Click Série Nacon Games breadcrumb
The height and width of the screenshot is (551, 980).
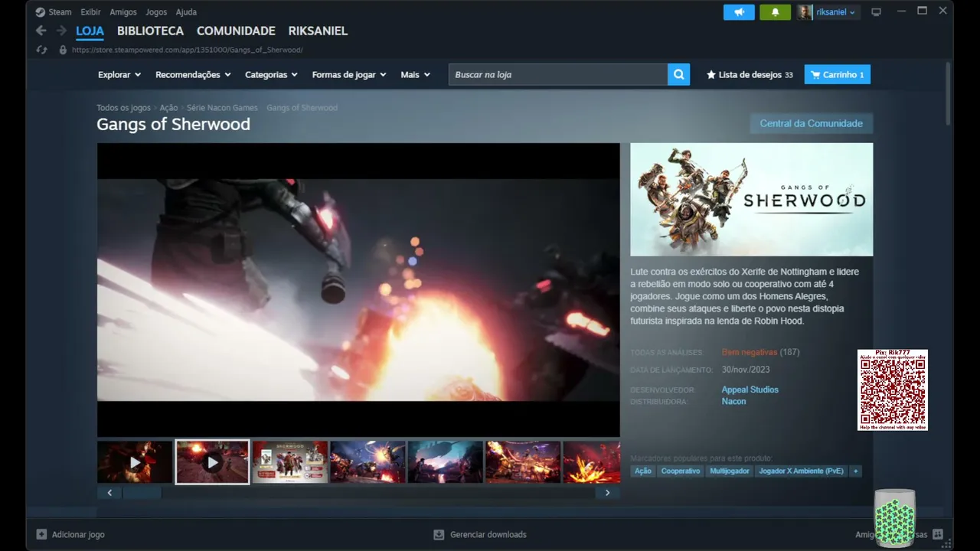pyautogui.click(x=222, y=108)
